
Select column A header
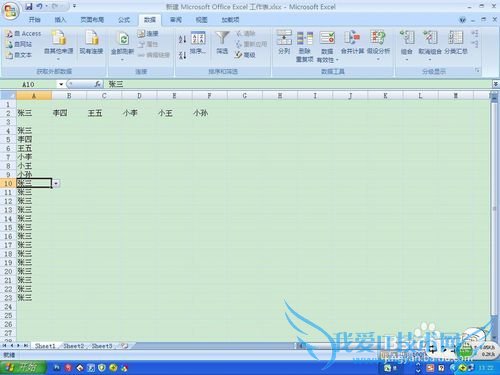click(34, 96)
